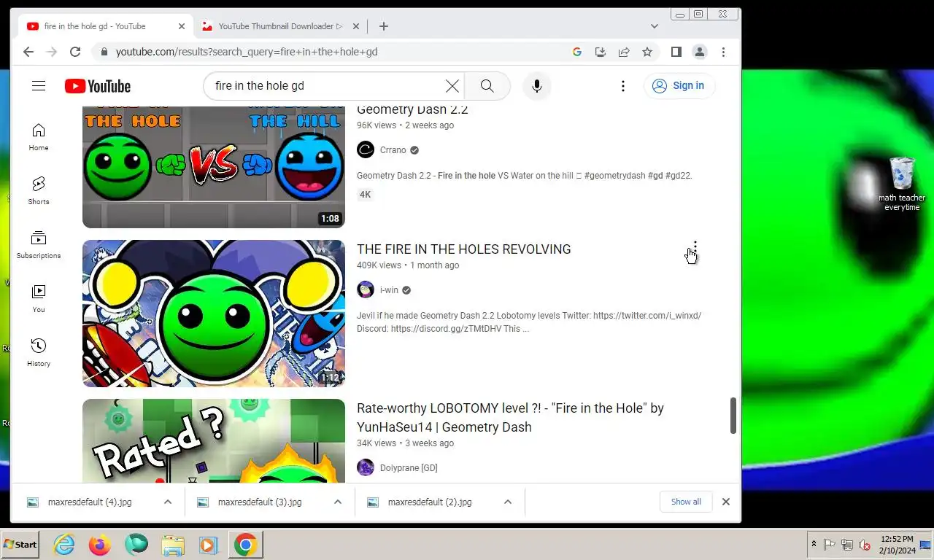Open action menu for REVOLVING video
Image resolution: width=934 pixels, height=560 pixels.
(695, 249)
